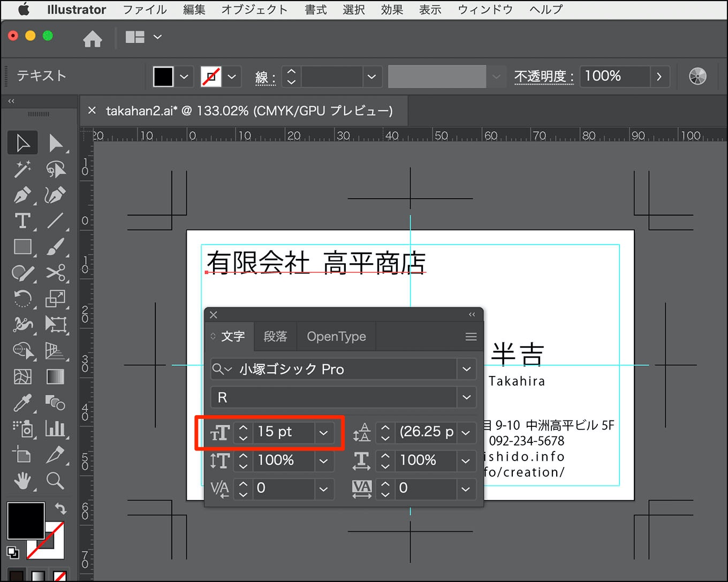
Task: Select the Scissors tool
Action: [x=56, y=273]
